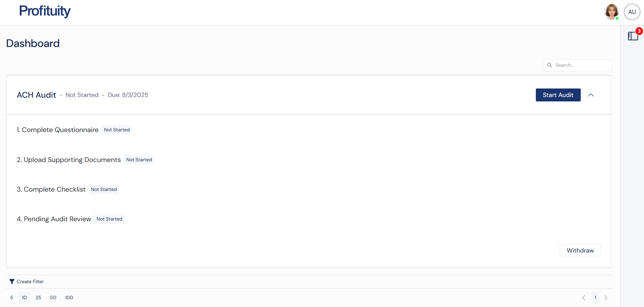Withdraw the ACH Audit
Image resolution: width=644 pixels, height=307 pixels.
coord(580,251)
